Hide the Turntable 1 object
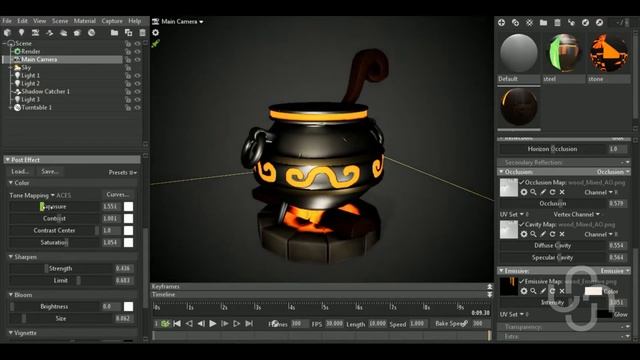The image size is (640, 360). [138, 108]
